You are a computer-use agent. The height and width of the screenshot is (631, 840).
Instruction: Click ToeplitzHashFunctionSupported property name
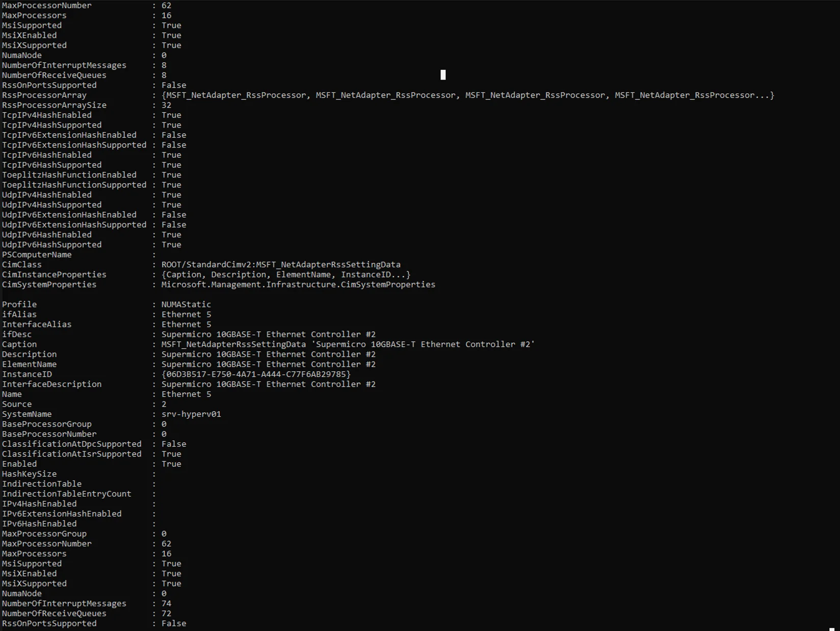click(74, 185)
